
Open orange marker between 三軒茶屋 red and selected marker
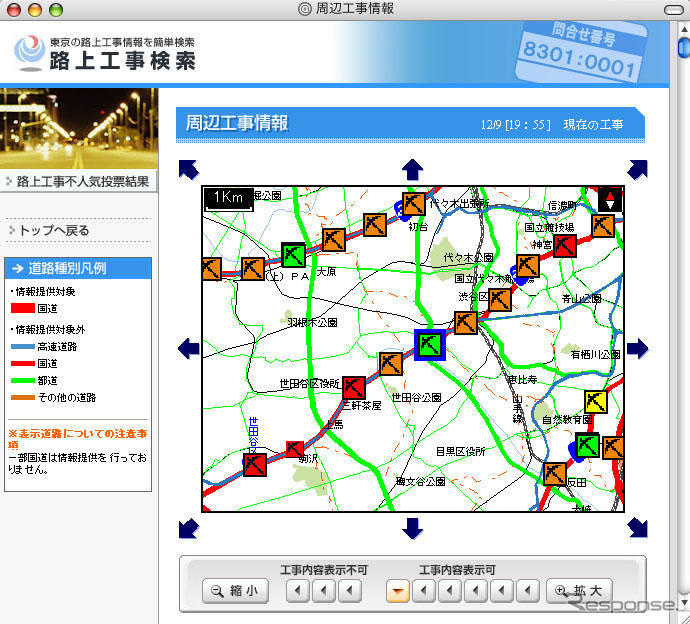pyautogui.click(x=391, y=363)
